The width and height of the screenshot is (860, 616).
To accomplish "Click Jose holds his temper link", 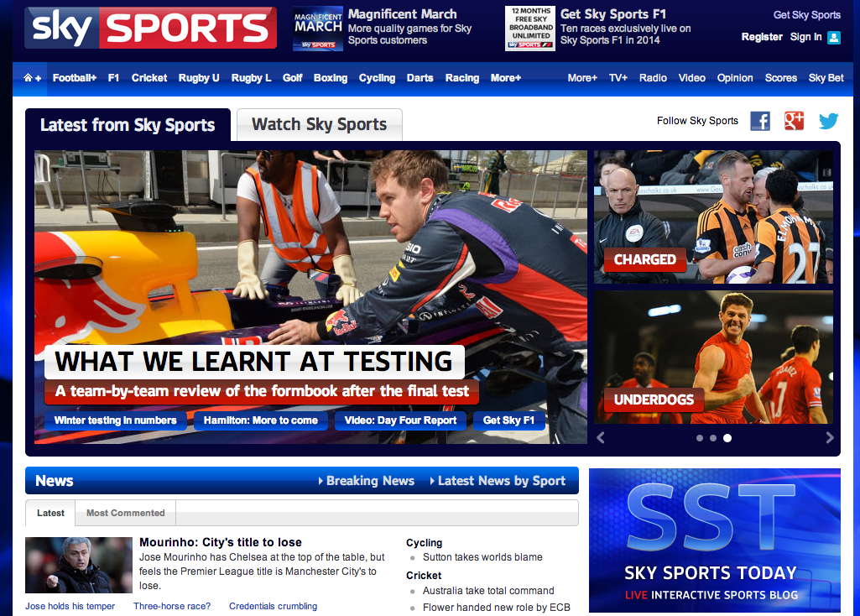I will click(70, 606).
